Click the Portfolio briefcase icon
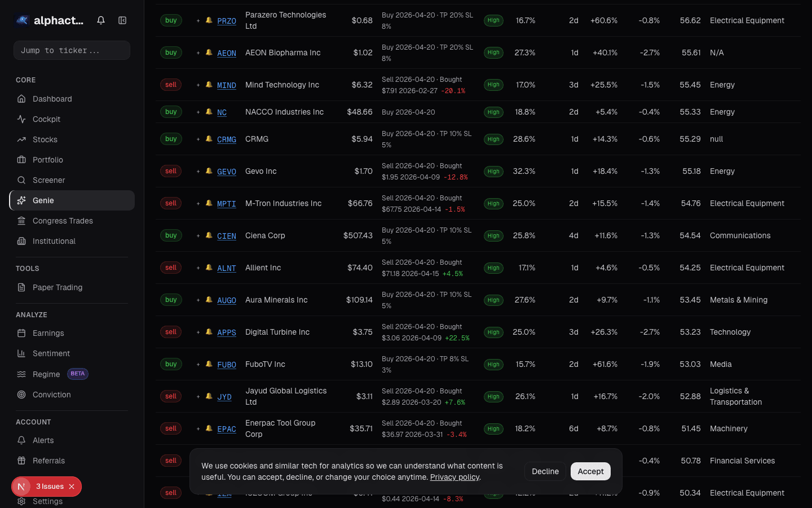This screenshot has height=508, width=812. point(23,160)
